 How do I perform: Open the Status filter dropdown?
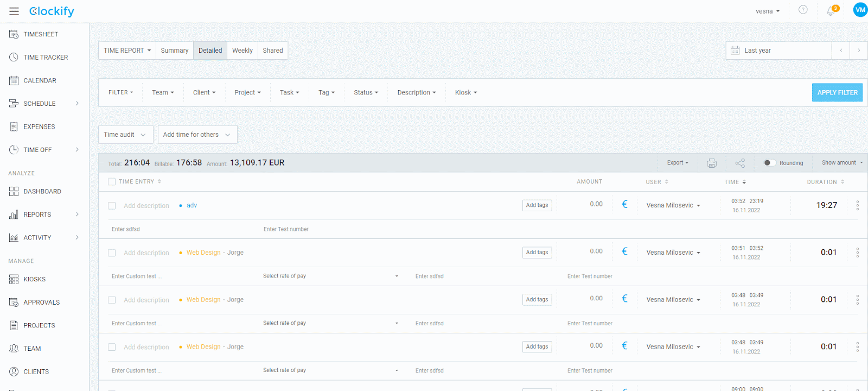click(x=366, y=92)
